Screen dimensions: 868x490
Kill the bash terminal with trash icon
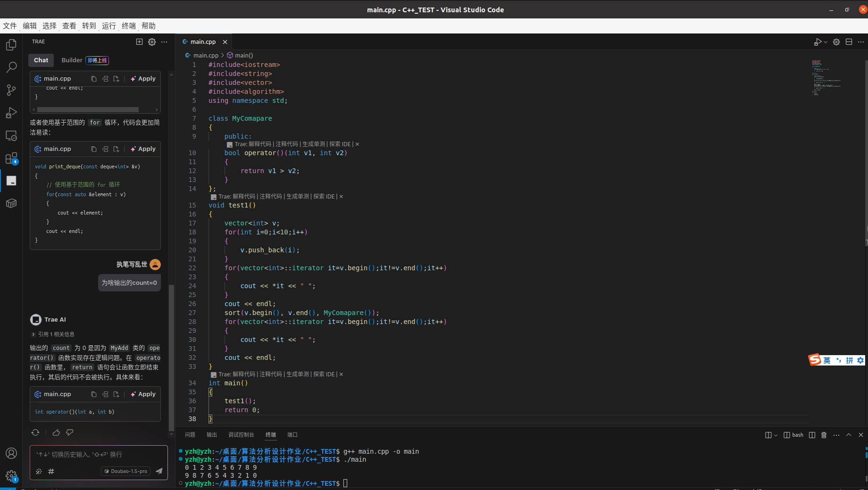(x=824, y=435)
